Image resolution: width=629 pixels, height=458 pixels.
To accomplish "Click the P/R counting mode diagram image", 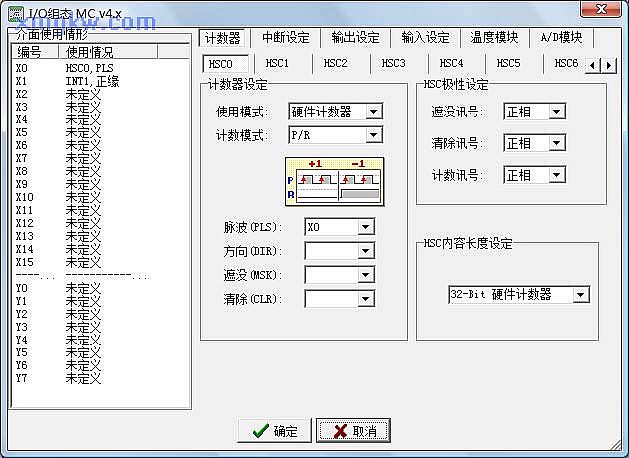I will [x=335, y=180].
